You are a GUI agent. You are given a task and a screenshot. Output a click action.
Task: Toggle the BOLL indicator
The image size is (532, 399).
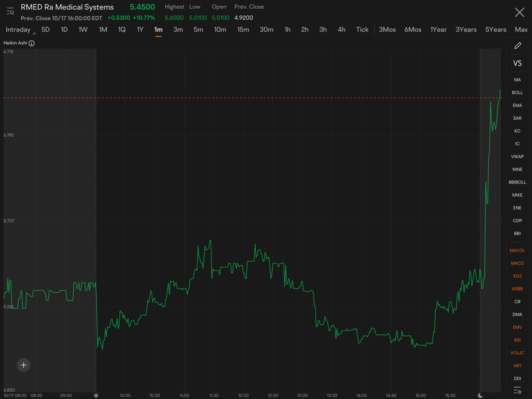click(517, 92)
